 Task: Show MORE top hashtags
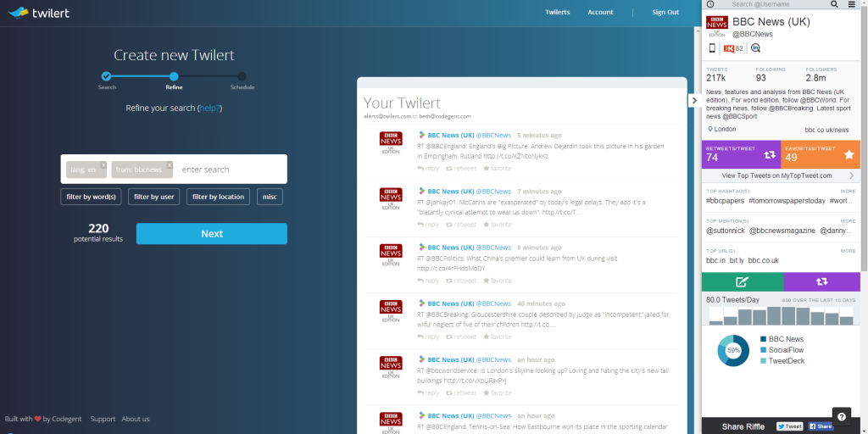(848, 191)
